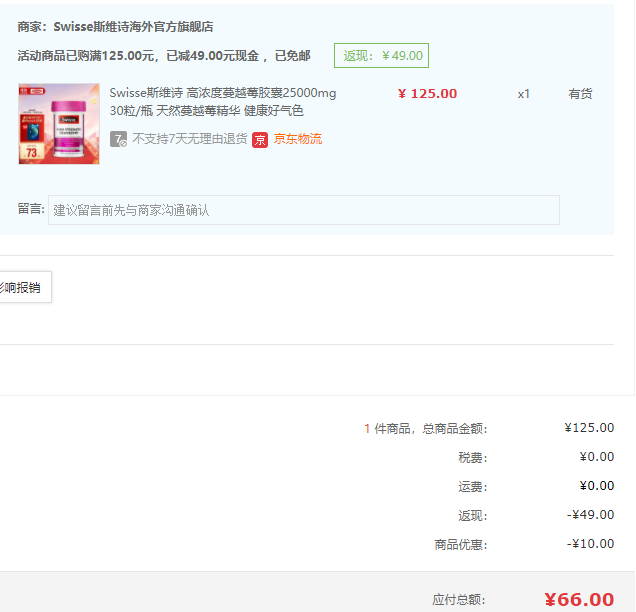Open the Swisse cranberry capsule product thumbnail
This screenshot has width=636, height=612.
pos(59,124)
